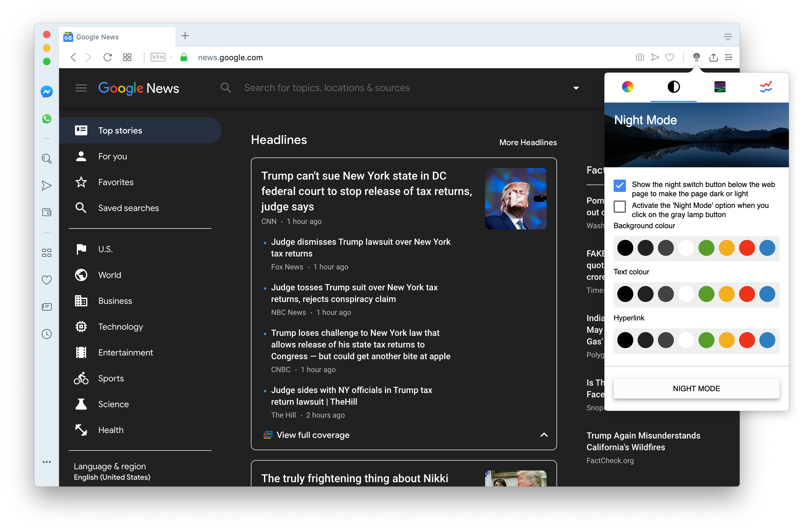Toggle show night switch button checkbox
811x532 pixels.
(620, 185)
